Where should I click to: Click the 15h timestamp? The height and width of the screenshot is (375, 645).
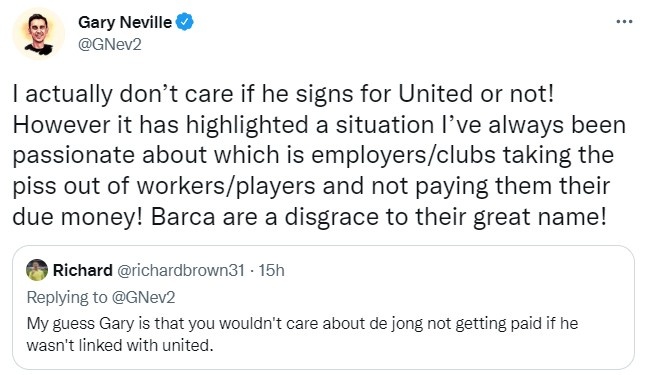point(271,270)
